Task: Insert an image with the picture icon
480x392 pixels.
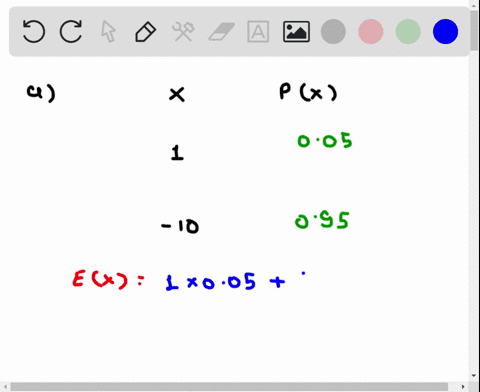Action: point(296,32)
